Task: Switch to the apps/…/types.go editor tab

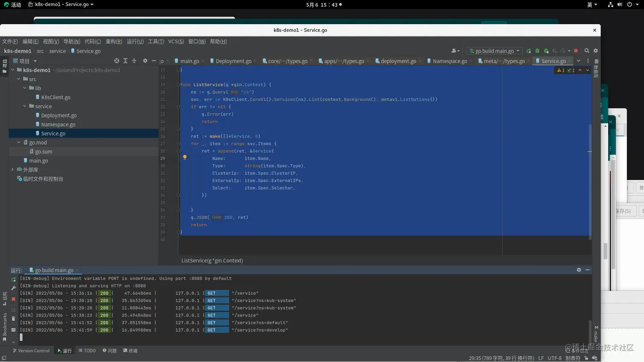Action: 344,61
